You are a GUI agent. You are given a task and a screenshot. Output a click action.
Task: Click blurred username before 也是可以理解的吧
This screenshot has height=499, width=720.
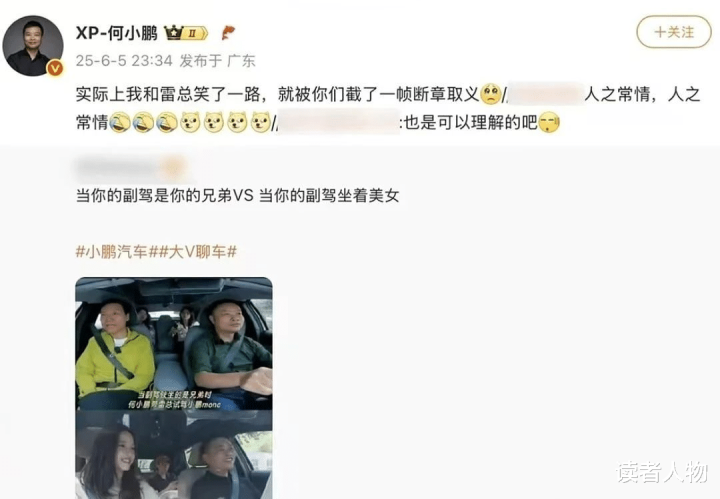[338, 123]
